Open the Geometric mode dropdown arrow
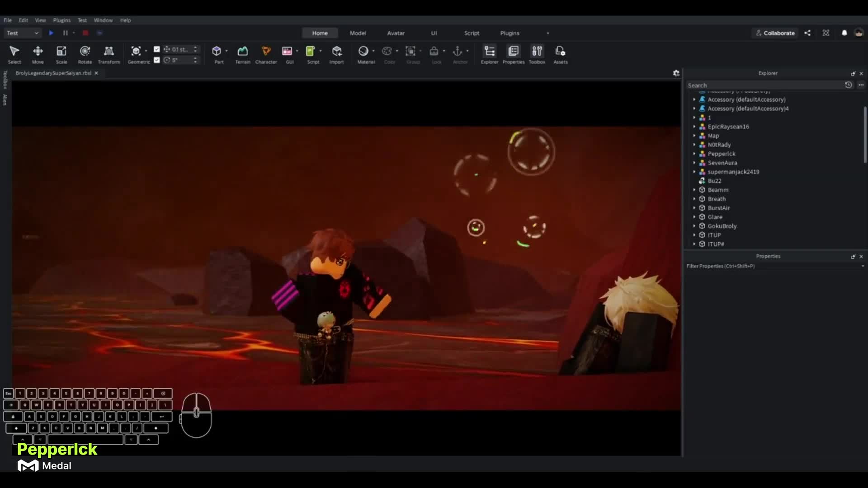This screenshot has width=868, height=488. [146, 51]
